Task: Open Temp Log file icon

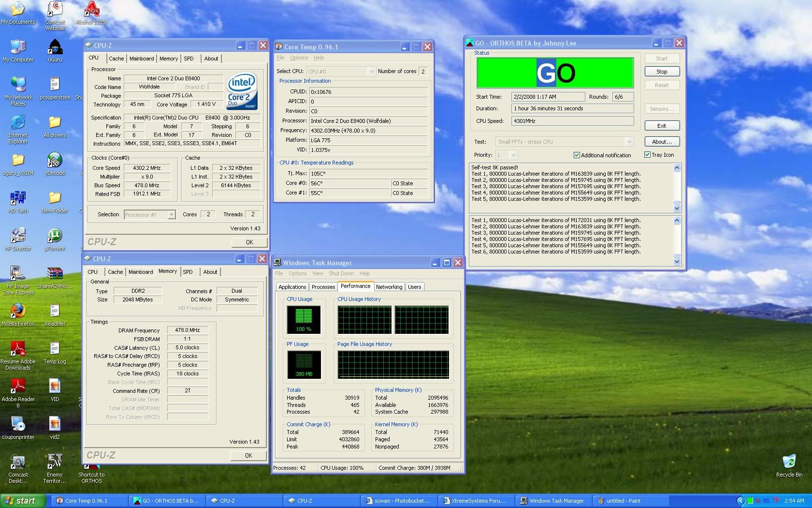Action: [x=55, y=352]
